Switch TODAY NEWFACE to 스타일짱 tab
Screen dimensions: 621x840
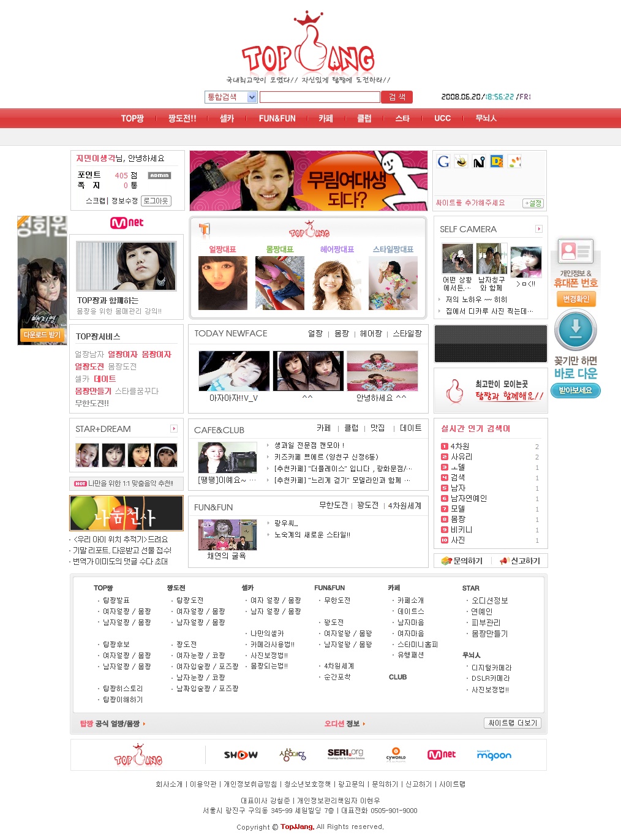pos(407,334)
